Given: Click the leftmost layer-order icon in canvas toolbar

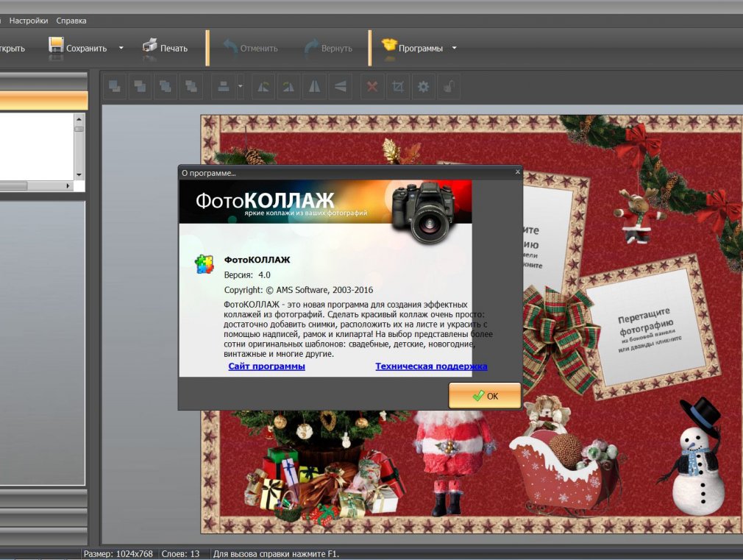Looking at the screenshot, I should [x=115, y=87].
